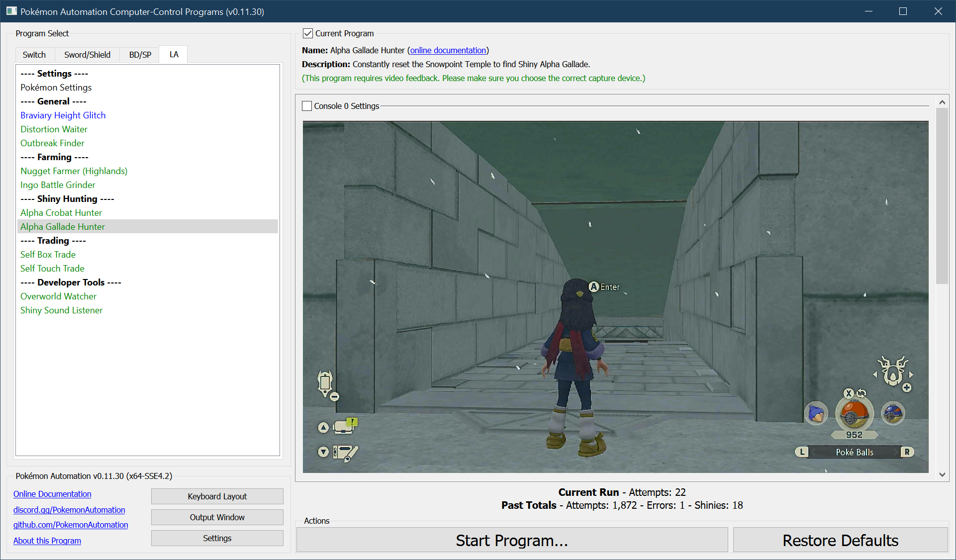956x560 pixels.
Task: Open the BD/SP tab
Action: click(x=140, y=55)
